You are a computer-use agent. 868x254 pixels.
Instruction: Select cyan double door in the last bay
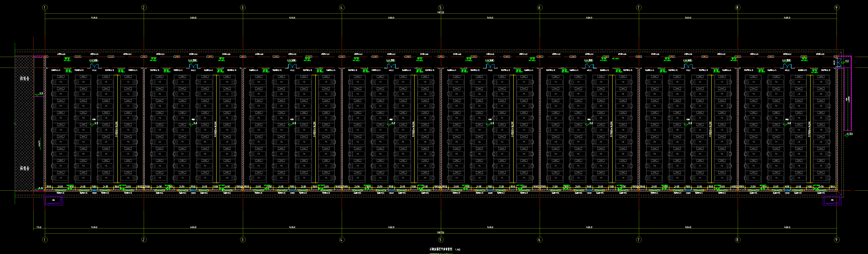coord(787,66)
